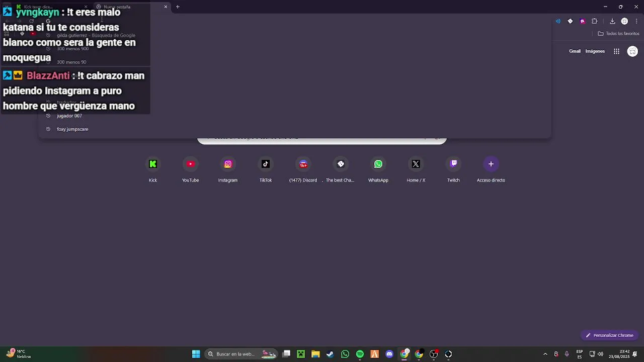The image size is (644, 362).
Task: Open The best Cha... shortcut tile
Action: 341,170
